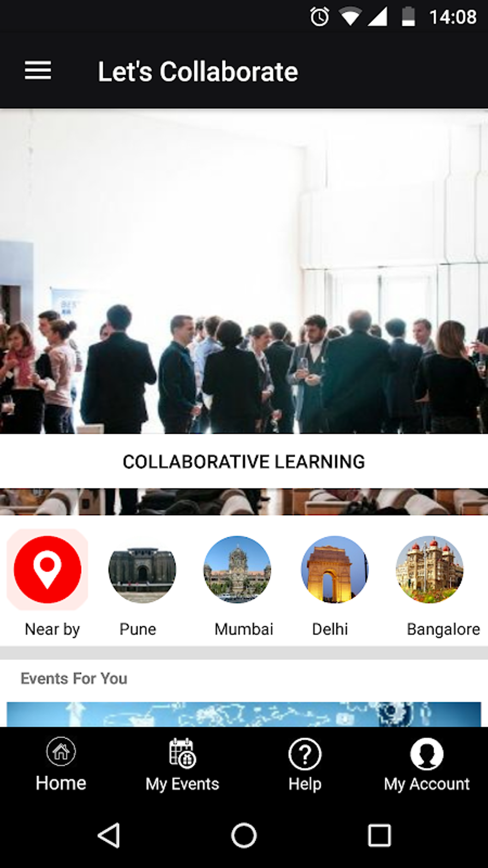488x868 pixels.
Task: Open the Help tab
Action: [305, 765]
